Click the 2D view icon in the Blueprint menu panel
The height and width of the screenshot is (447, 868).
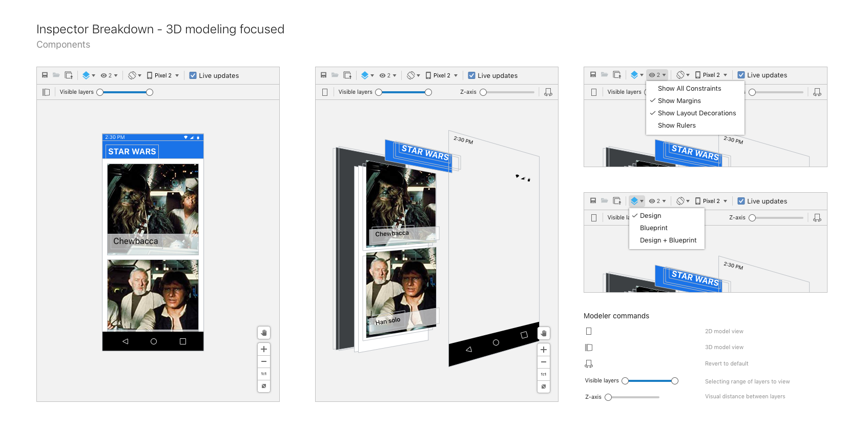pos(594,218)
